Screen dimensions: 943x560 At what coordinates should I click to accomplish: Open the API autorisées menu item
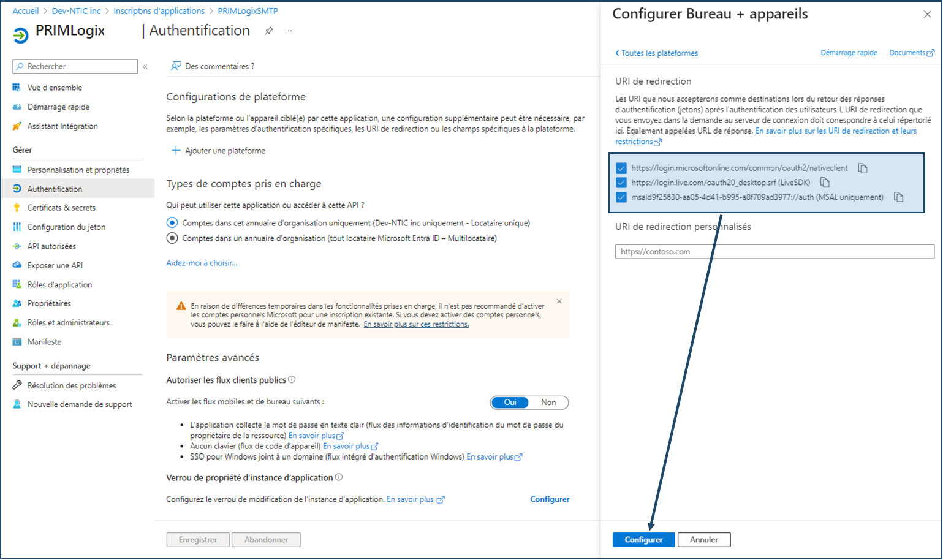[51, 246]
